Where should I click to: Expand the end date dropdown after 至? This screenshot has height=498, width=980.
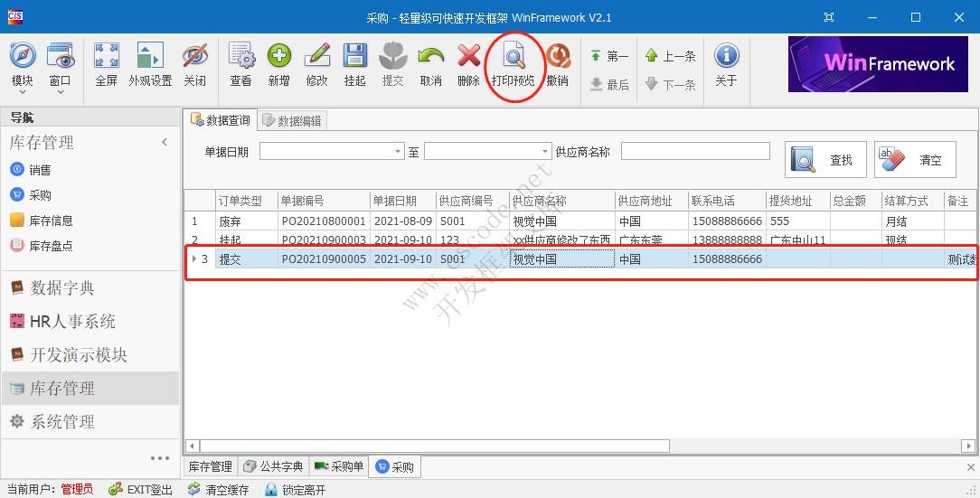coord(545,152)
